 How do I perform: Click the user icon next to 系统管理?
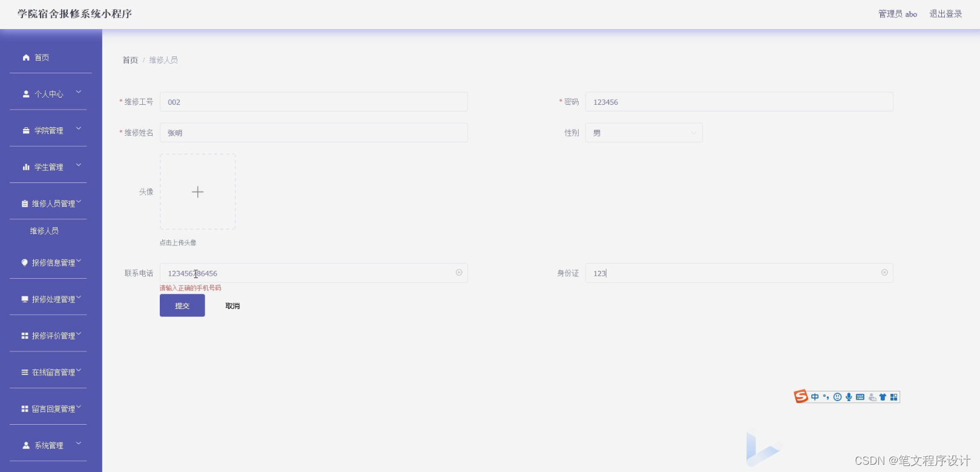26,445
